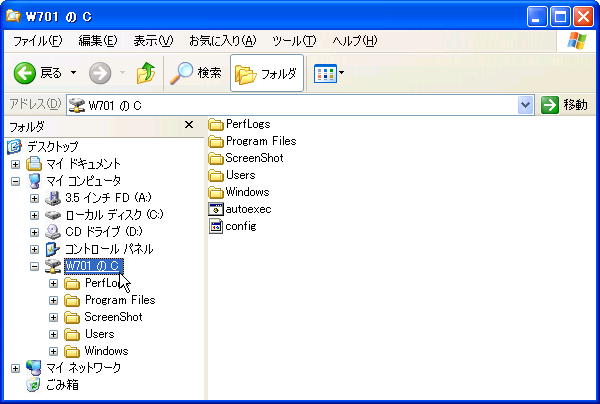Open the Views icon dropdown
The width and height of the screenshot is (600, 404).
(329, 73)
